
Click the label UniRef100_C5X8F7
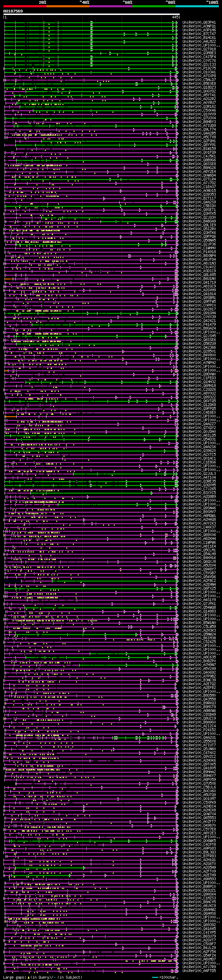click(199, 944)
